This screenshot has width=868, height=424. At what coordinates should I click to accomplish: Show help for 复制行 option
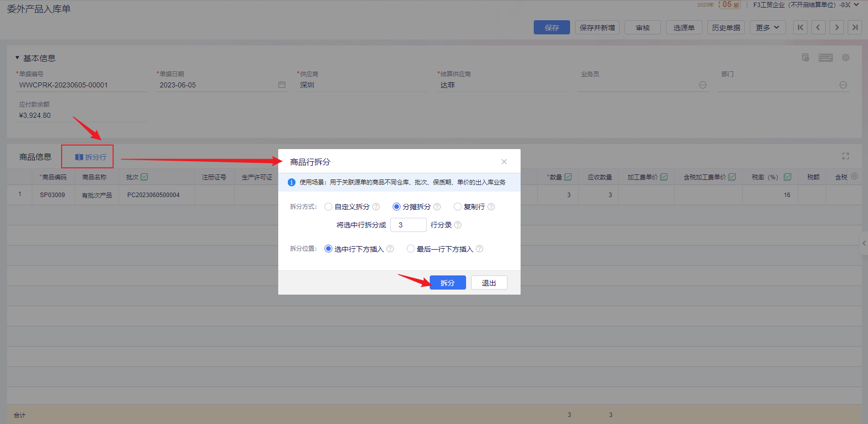[x=491, y=207]
